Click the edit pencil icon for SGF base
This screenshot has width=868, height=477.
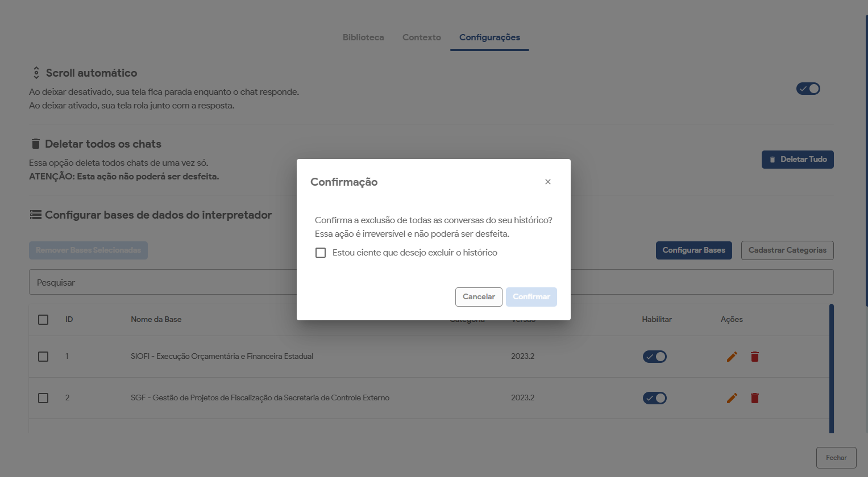tap(732, 398)
